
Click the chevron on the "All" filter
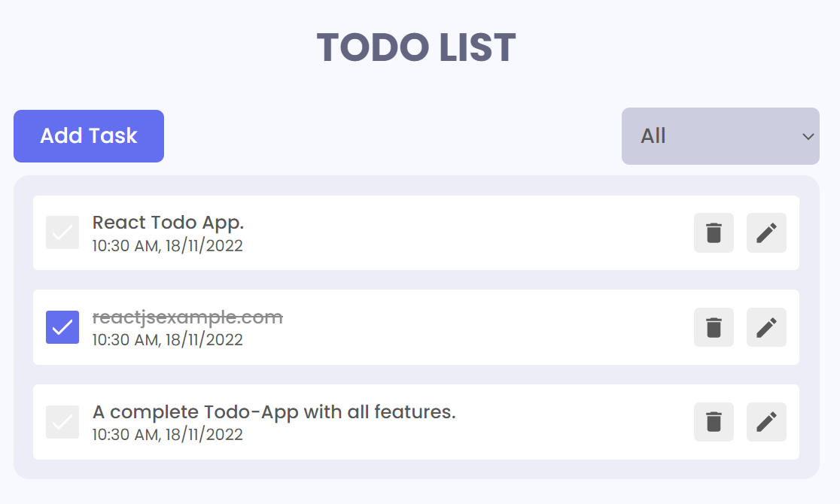tap(808, 136)
